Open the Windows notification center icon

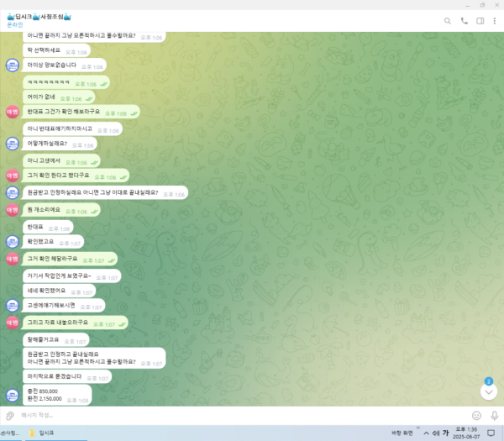point(491,433)
